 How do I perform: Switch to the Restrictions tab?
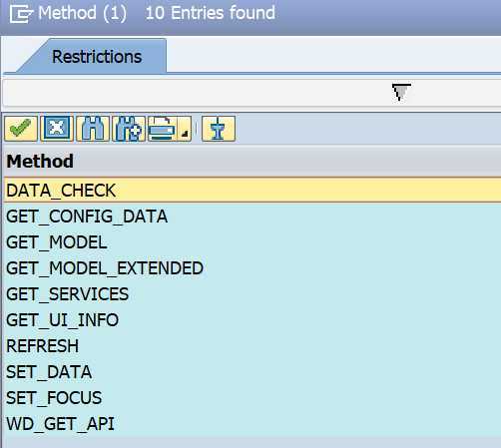97,57
